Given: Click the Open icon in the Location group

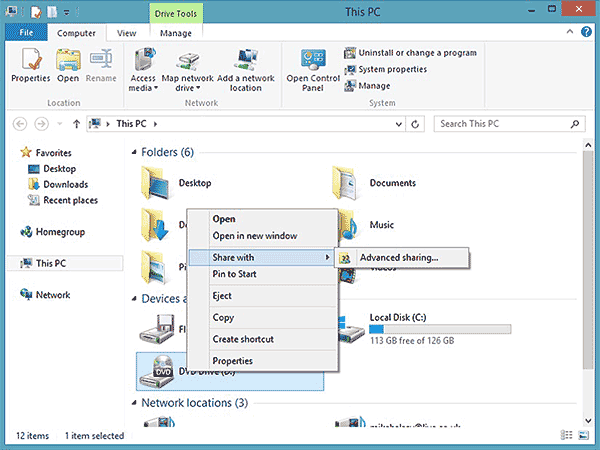Looking at the screenshot, I should pyautogui.click(x=68, y=66).
